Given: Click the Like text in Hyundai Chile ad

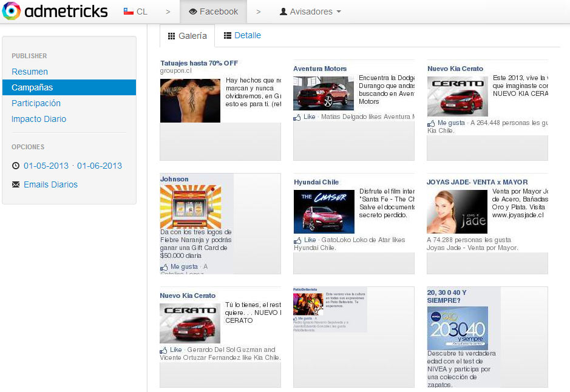Looking at the screenshot, I should tap(310, 240).
